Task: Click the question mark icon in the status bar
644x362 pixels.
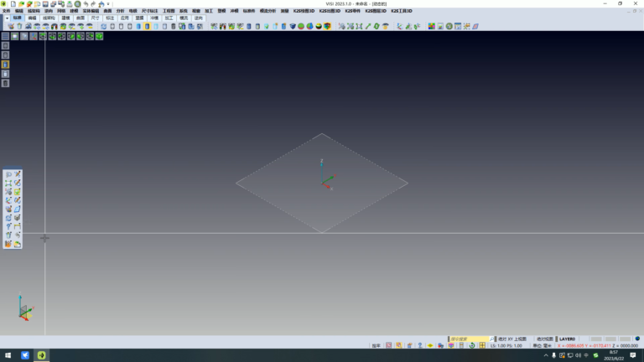Action: (x=420, y=345)
